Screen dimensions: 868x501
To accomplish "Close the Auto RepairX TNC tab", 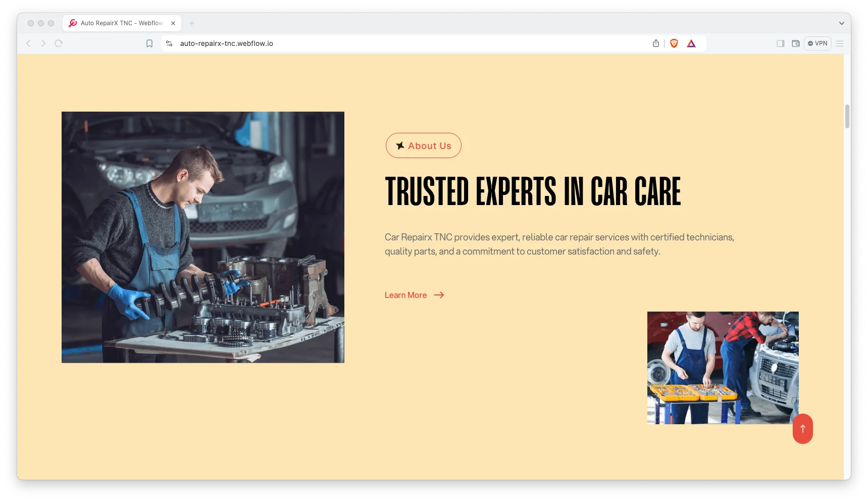I will [x=173, y=23].
